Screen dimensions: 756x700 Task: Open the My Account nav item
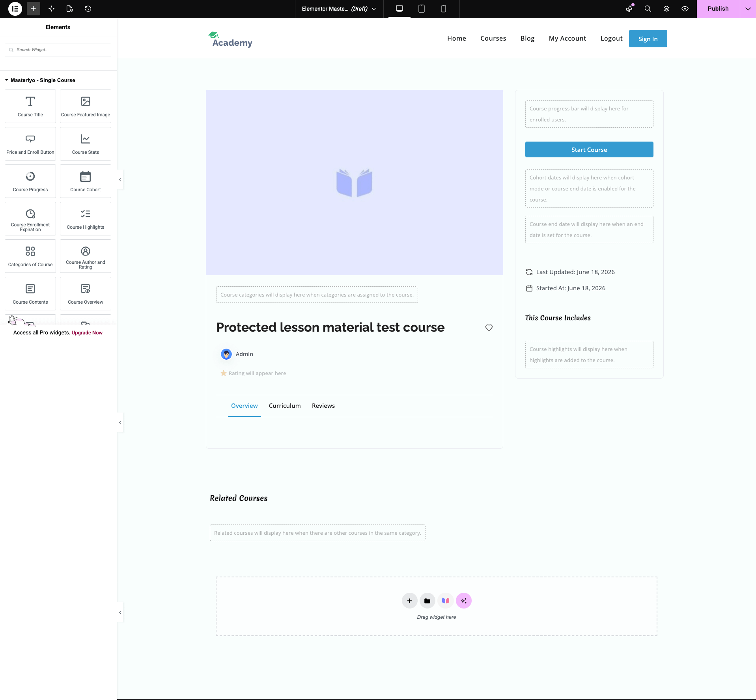[x=567, y=38]
